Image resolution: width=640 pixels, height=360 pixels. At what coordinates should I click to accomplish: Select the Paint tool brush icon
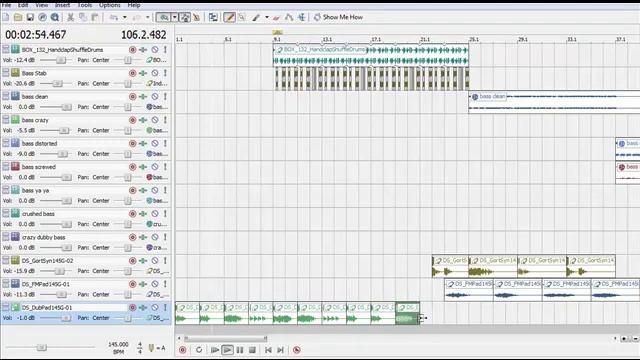coord(256,17)
